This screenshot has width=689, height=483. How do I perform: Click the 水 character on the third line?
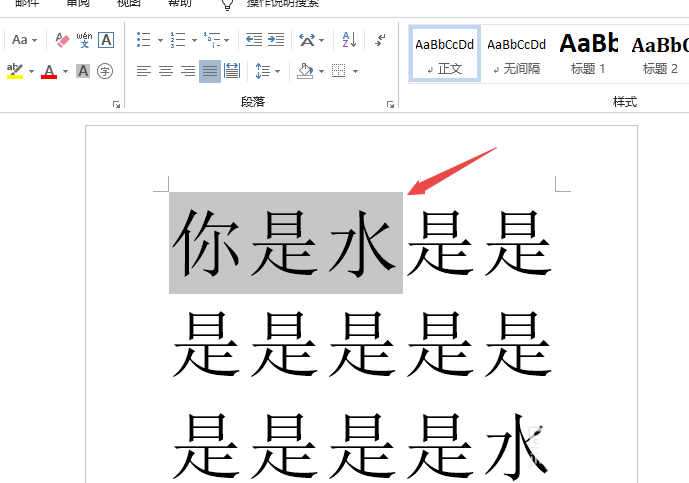point(518,447)
